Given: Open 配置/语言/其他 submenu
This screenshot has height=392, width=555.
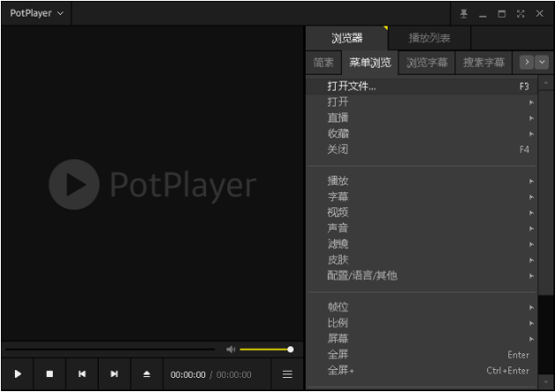Looking at the screenshot, I should pyautogui.click(x=422, y=275).
